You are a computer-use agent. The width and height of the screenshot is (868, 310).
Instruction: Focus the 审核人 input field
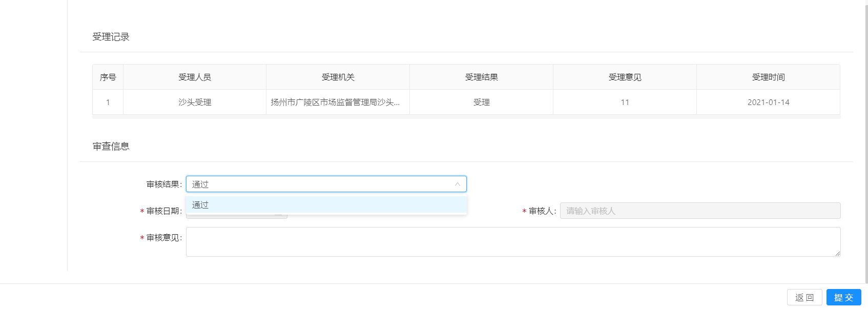tap(699, 211)
